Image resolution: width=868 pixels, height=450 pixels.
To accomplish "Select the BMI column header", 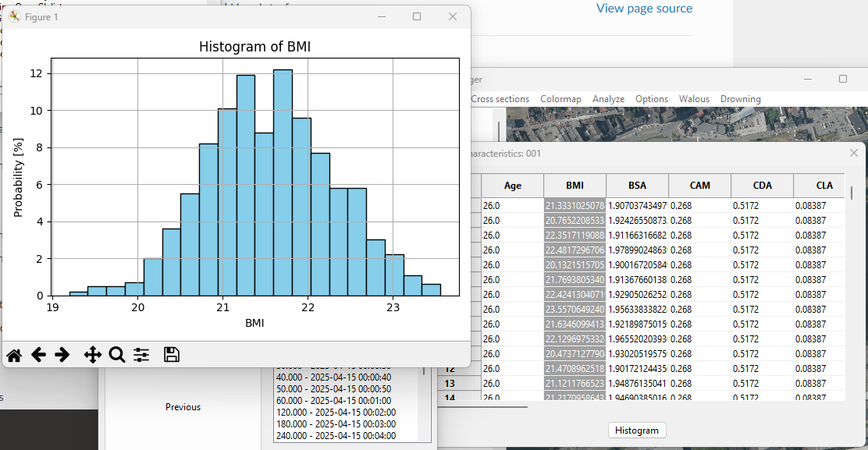I will pos(575,186).
